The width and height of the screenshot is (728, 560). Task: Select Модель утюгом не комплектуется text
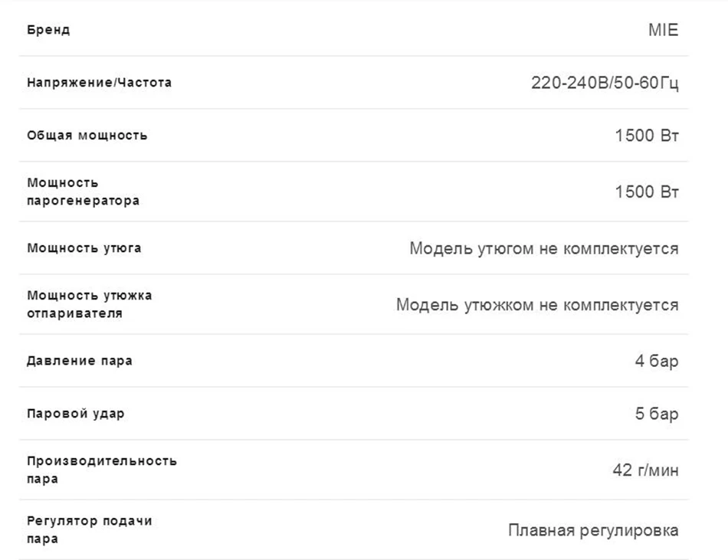(543, 249)
